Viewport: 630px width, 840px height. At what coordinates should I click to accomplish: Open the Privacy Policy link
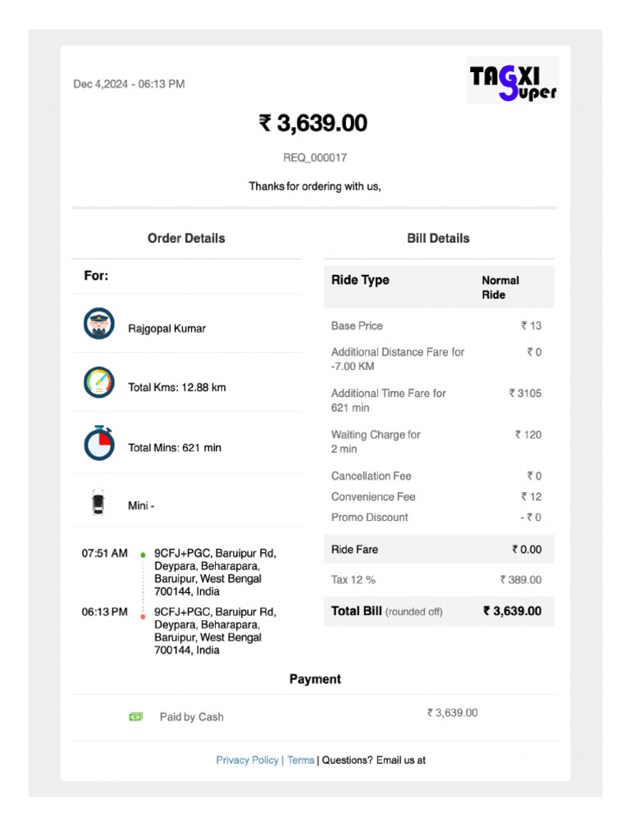247,760
